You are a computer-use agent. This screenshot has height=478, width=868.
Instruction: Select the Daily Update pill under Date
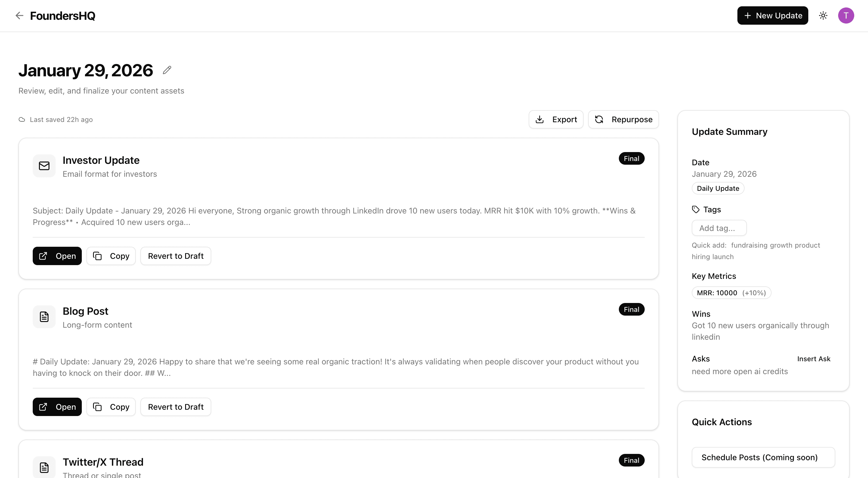point(718,188)
